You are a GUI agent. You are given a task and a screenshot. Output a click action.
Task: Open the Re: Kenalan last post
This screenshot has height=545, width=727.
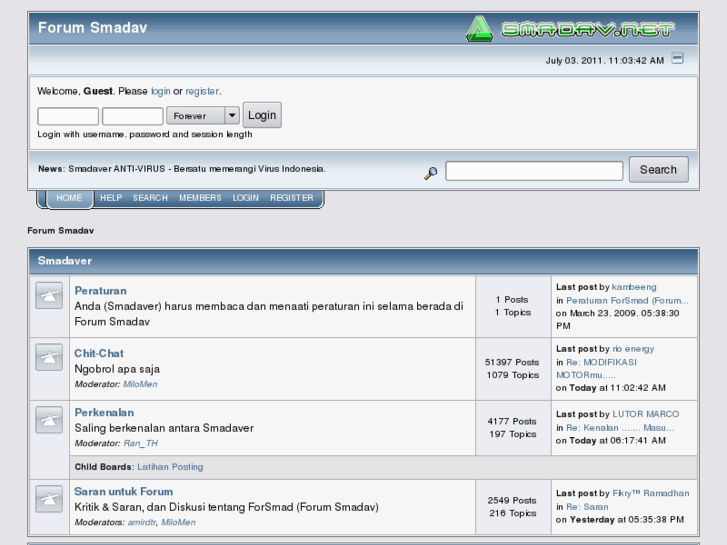620,428
